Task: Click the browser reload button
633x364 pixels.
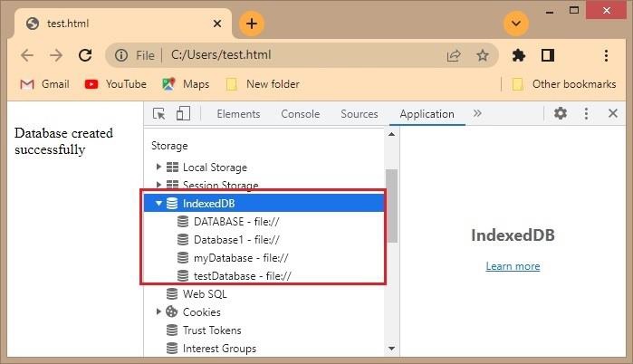Action: coord(85,55)
